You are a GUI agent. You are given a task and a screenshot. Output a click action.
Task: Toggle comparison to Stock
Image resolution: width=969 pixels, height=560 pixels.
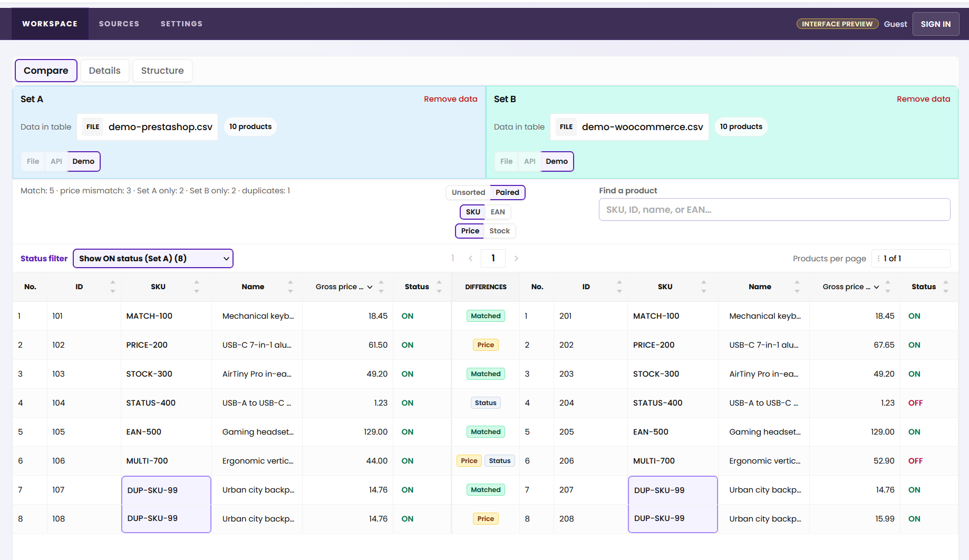coord(499,231)
